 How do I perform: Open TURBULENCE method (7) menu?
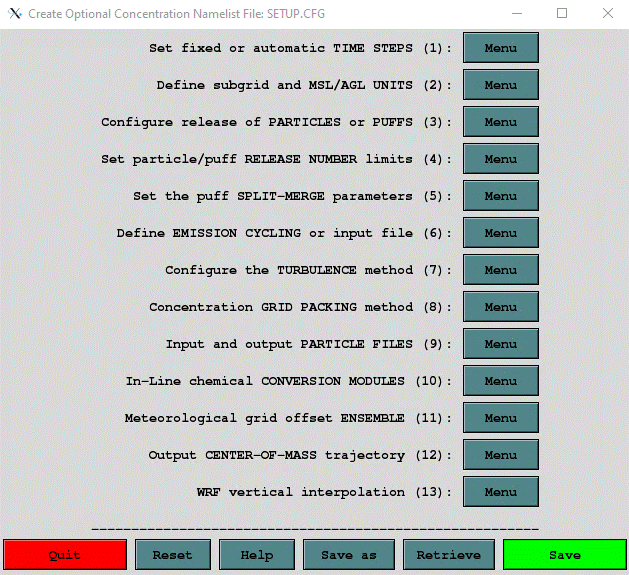tap(500, 270)
